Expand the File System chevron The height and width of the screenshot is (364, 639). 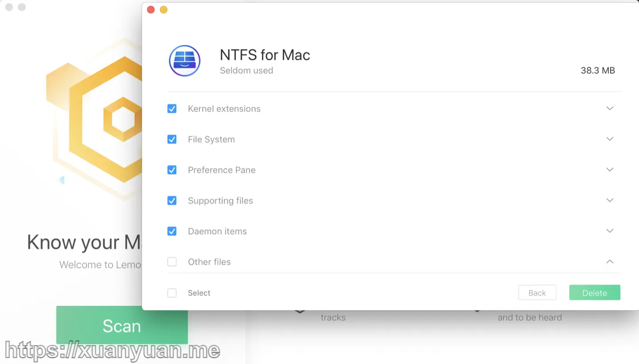point(610,139)
